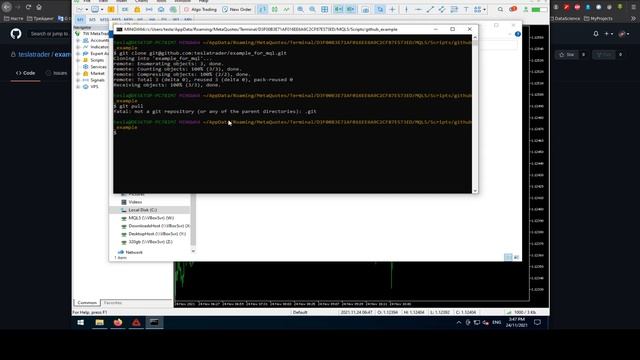640x360 pixels.
Task: Click the MINGW64 terminal scrollbar down arrow
Action: (475, 191)
